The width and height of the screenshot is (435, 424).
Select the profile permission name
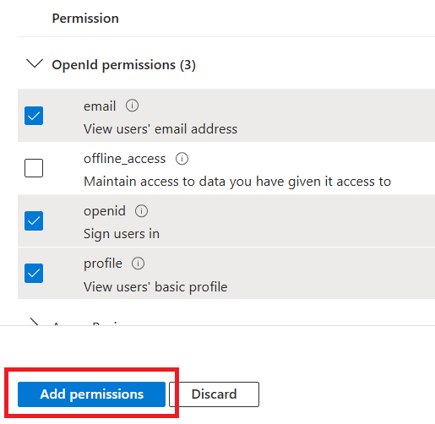pyautogui.click(x=103, y=264)
